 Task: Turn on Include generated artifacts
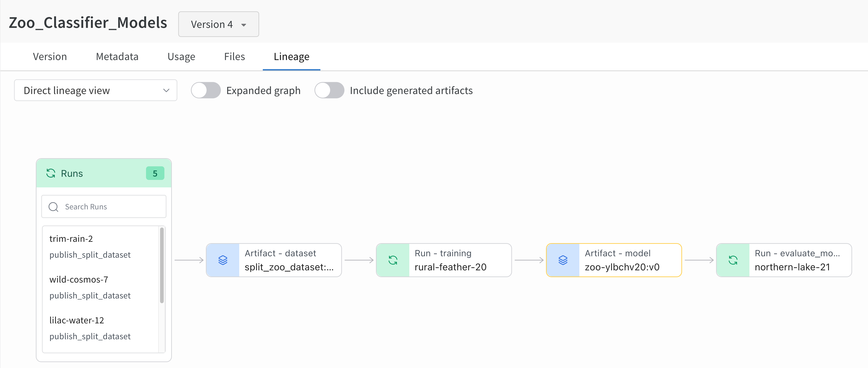[329, 90]
